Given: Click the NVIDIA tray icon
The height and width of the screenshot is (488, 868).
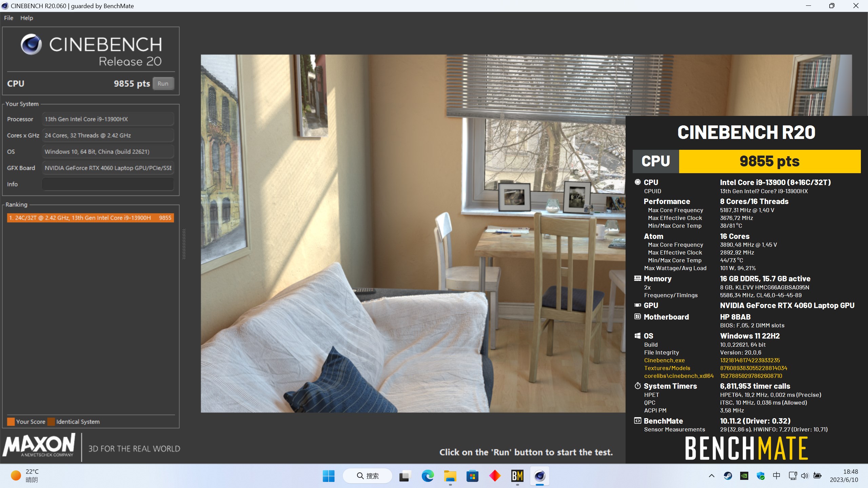Looking at the screenshot, I should tap(744, 476).
